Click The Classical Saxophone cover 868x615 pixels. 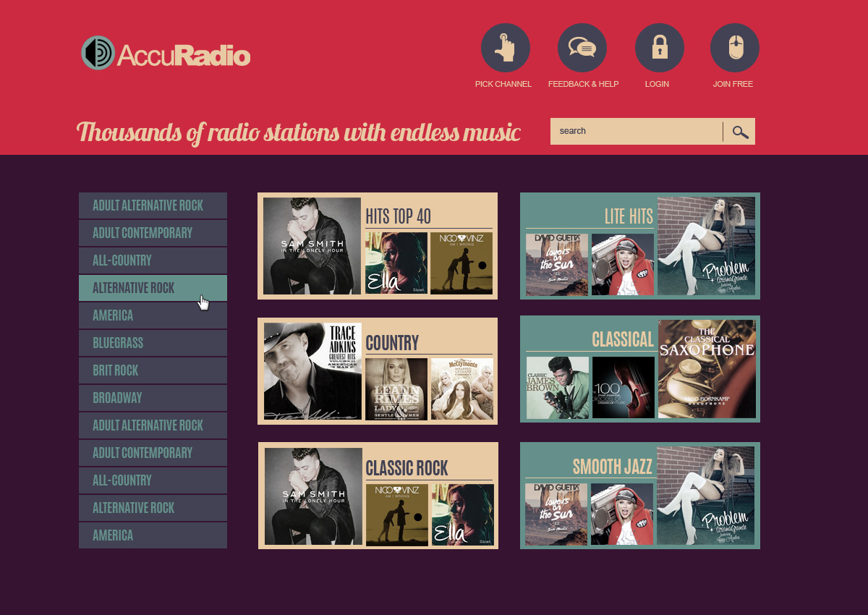707,369
